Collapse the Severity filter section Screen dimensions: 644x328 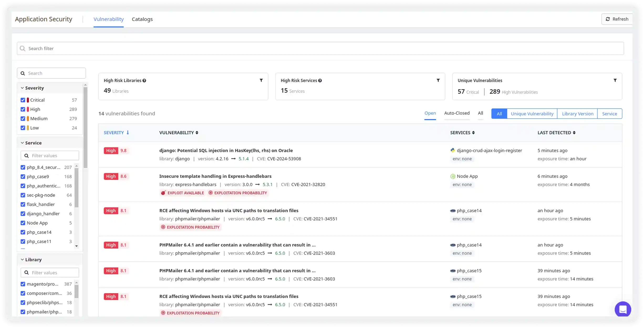click(x=22, y=88)
